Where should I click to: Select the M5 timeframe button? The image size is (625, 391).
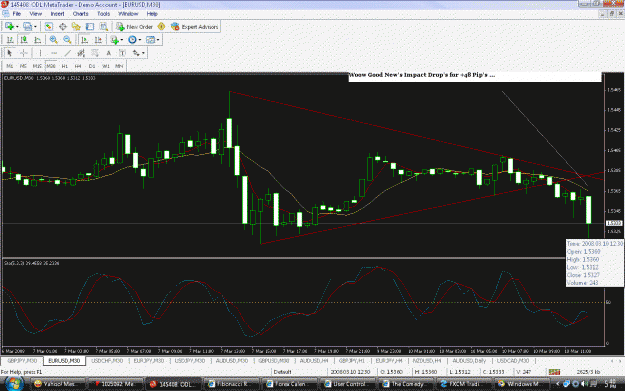pyautogui.click(x=23, y=66)
